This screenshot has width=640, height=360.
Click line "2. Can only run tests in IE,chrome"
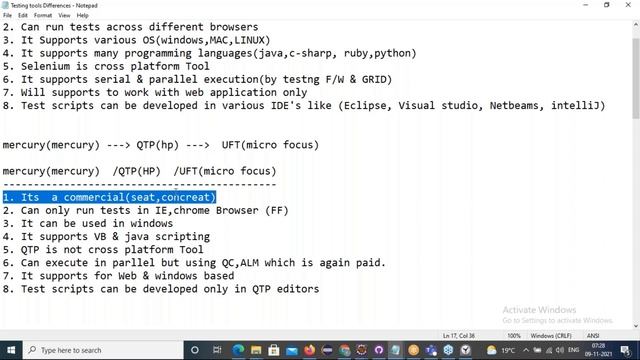pos(145,211)
